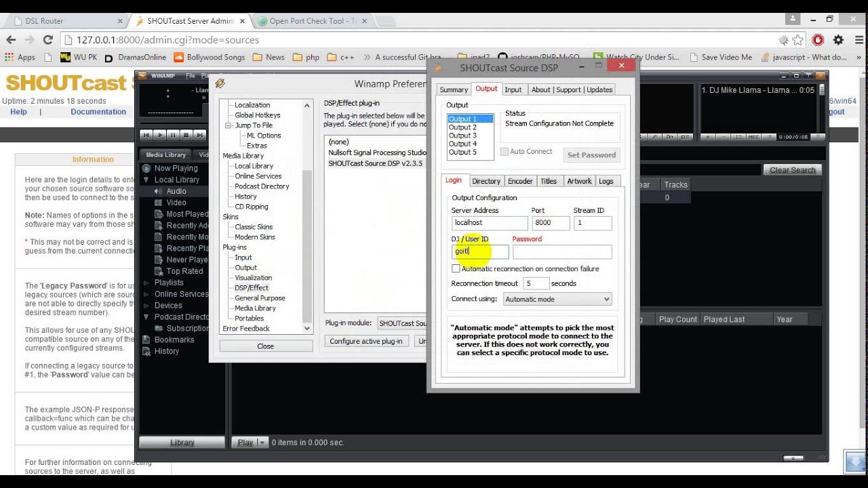Click playlist select button
This screenshot has width=868, height=488.
[739, 137]
